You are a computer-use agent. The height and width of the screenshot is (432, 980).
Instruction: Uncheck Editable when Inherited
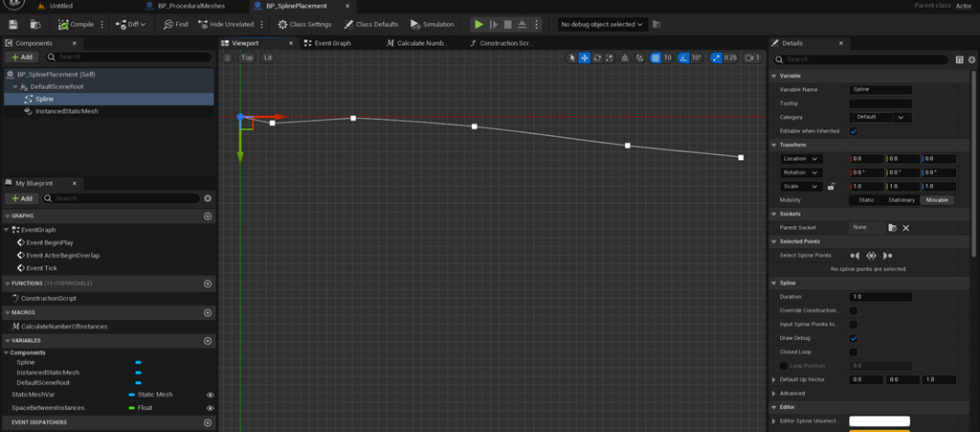tap(853, 131)
